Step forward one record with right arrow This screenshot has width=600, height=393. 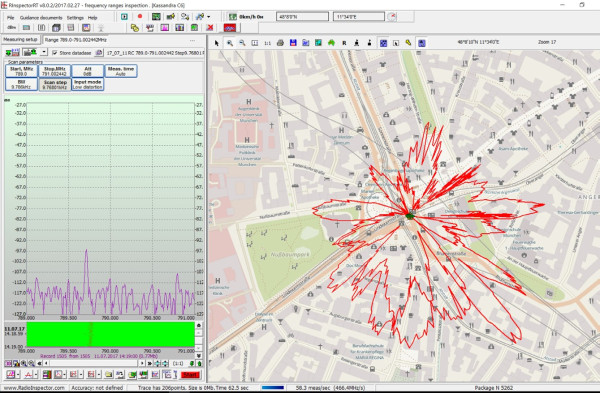pos(142,363)
